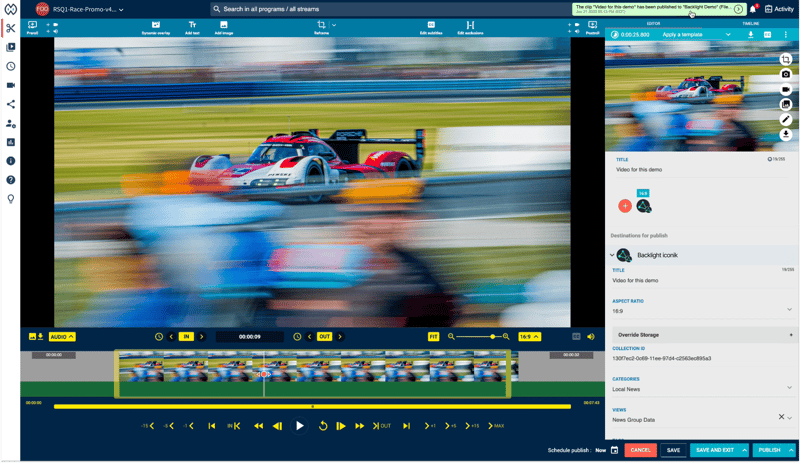
Task: Toggle the speaker volume icon on timeline
Action: click(591, 336)
